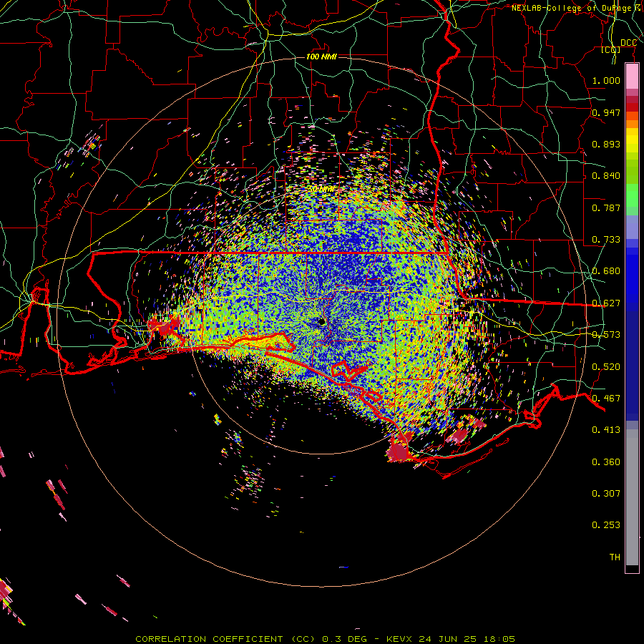Viewport: 644px width, 644px height.
Task: Select the 0.253 scale value
Action: 606,525
